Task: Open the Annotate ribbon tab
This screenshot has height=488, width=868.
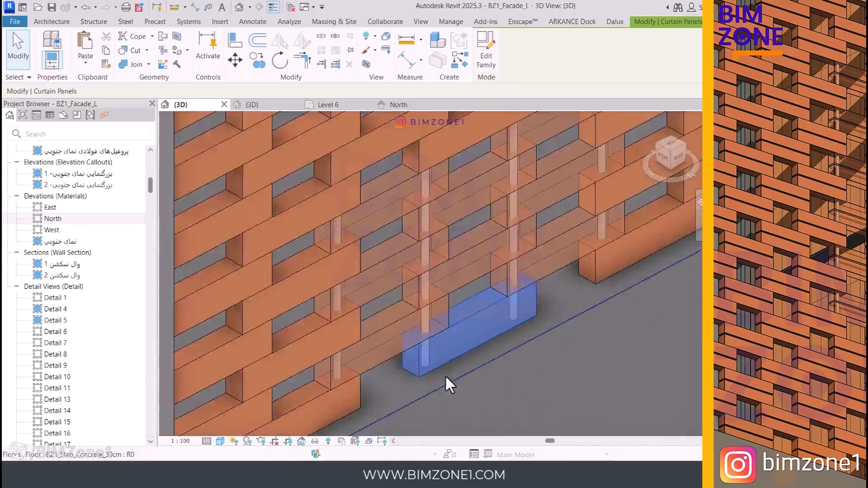Action: coord(252,21)
